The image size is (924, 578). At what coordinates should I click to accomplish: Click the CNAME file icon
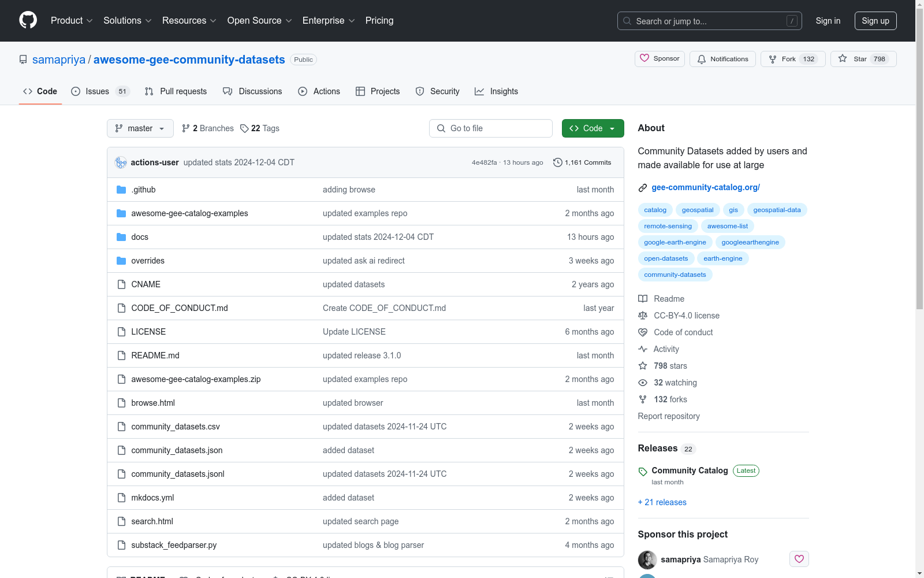tap(121, 284)
